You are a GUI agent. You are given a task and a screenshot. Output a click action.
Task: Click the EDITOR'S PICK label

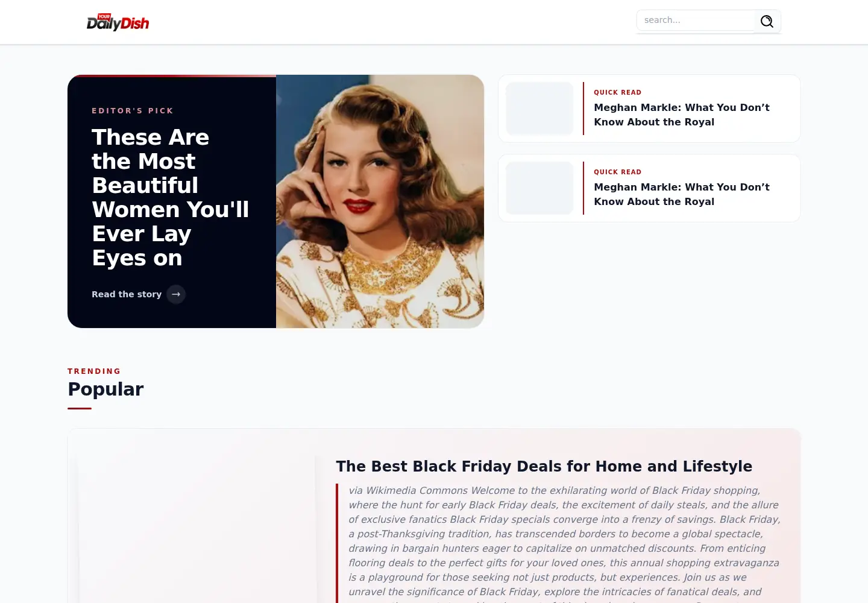(133, 111)
